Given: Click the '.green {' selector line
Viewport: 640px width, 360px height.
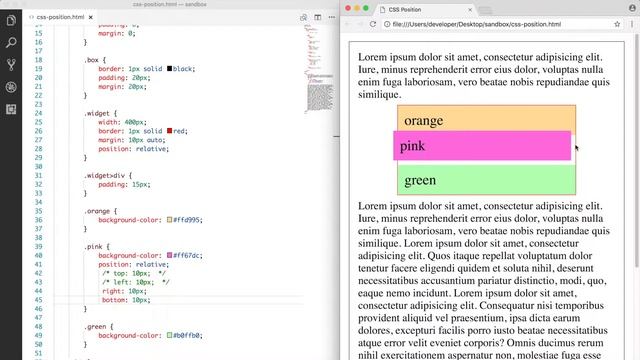Looking at the screenshot, I should point(98,327).
